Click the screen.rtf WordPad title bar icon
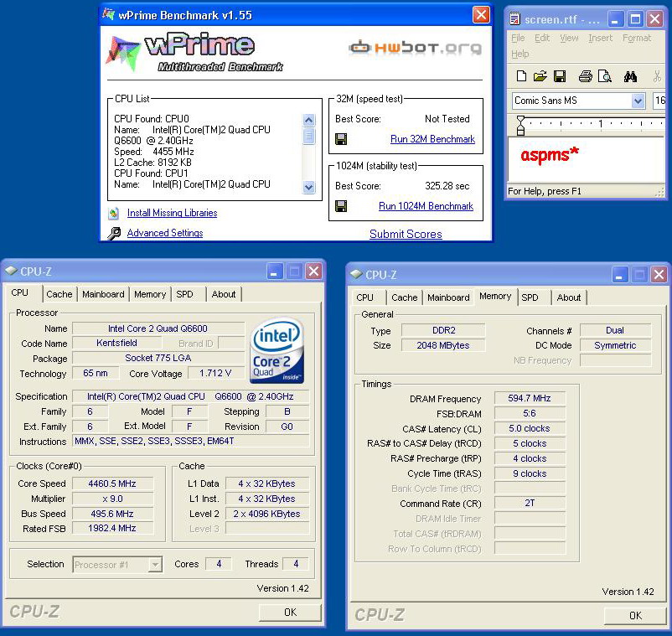This screenshot has width=672, height=636. (x=514, y=19)
